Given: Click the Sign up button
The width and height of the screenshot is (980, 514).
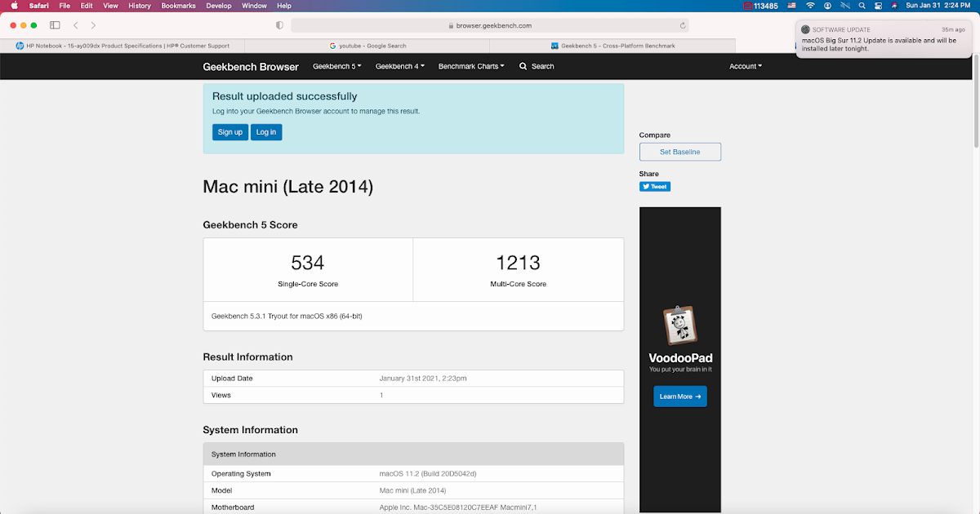Looking at the screenshot, I should click(229, 131).
